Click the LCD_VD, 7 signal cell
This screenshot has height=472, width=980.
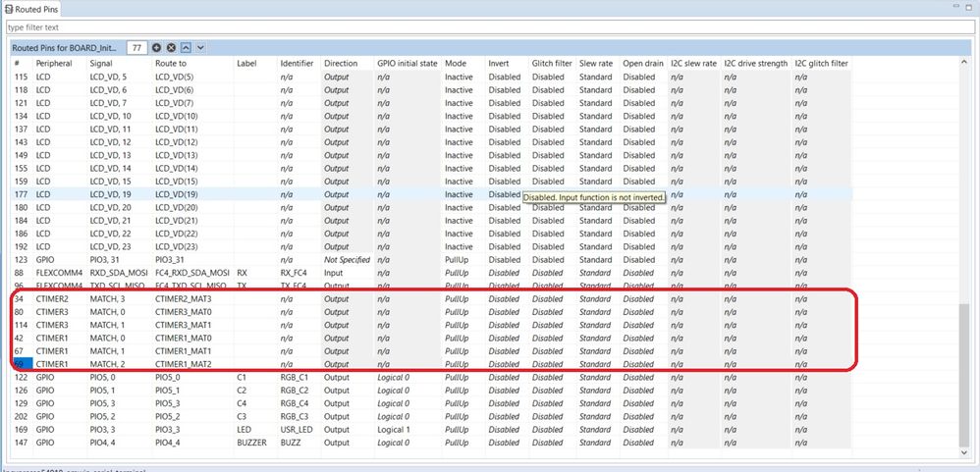coord(108,103)
